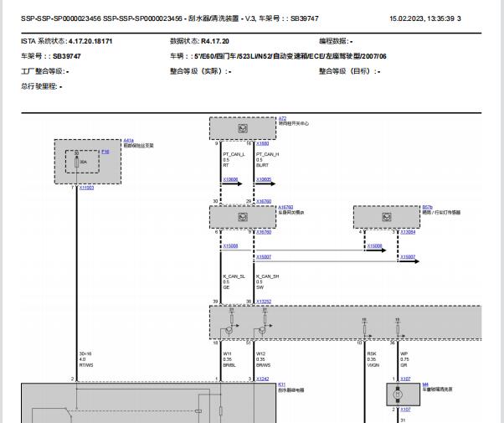
Task: Click the PT_CAN_H wire label
Action: pyautogui.click(x=267, y=154)
